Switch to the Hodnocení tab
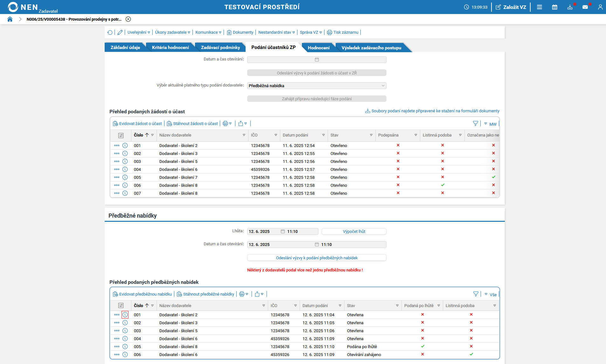 (x=318, y=48)
